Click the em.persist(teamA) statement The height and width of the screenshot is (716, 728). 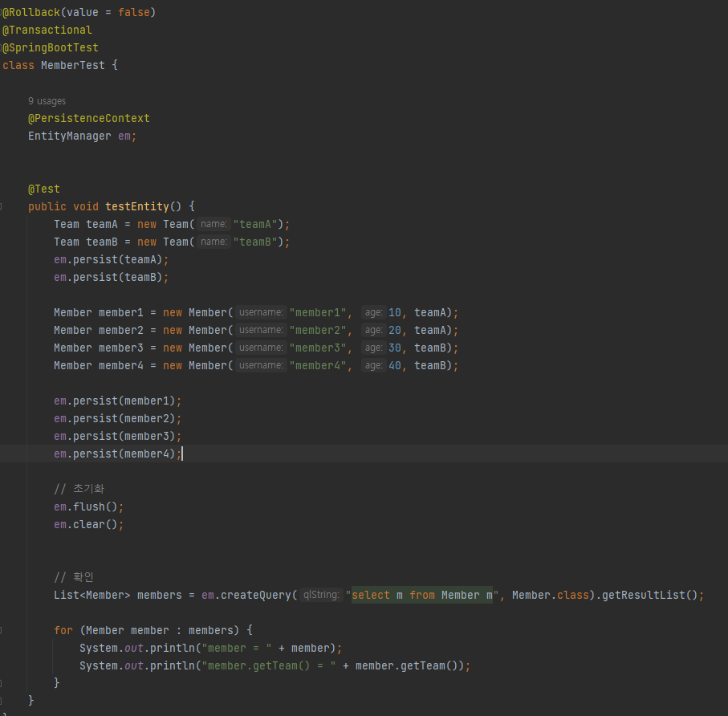pyautogui.click(x=111, y=259)
